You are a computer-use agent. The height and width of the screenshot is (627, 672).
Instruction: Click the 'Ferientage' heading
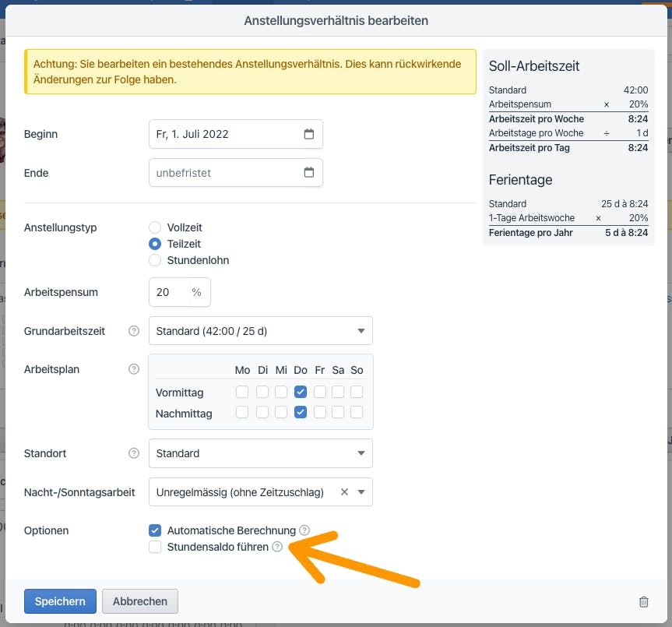tap(520, 180)
